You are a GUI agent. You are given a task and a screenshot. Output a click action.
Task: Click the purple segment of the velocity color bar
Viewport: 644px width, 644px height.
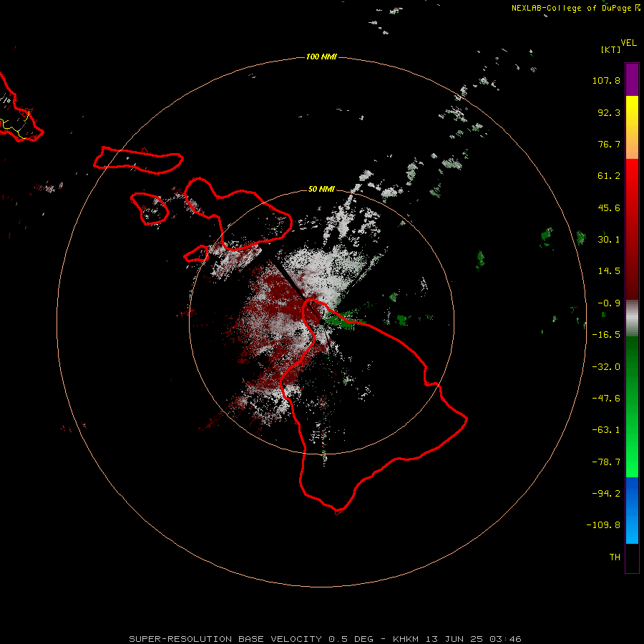(x=632, y=79)
